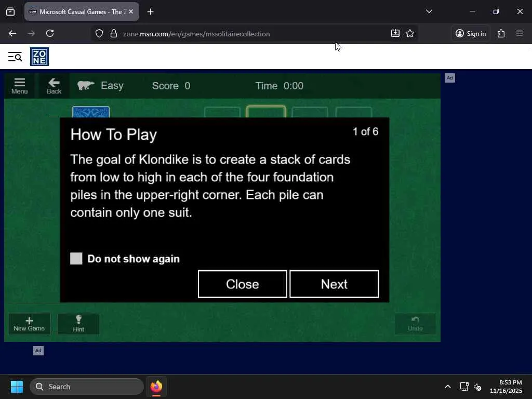
Task: Go to Next tutorial page
Action: pos(334,284)
